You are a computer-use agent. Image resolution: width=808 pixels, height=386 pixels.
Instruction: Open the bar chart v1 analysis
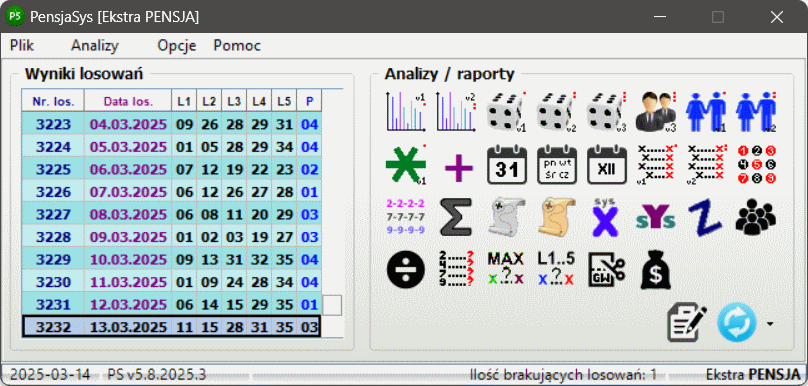click(x=406, y=111)
